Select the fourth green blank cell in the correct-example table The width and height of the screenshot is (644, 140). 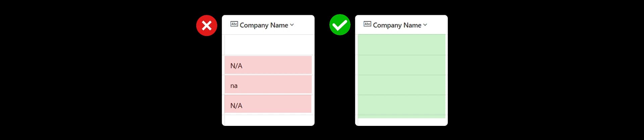[x=401, y=106]
